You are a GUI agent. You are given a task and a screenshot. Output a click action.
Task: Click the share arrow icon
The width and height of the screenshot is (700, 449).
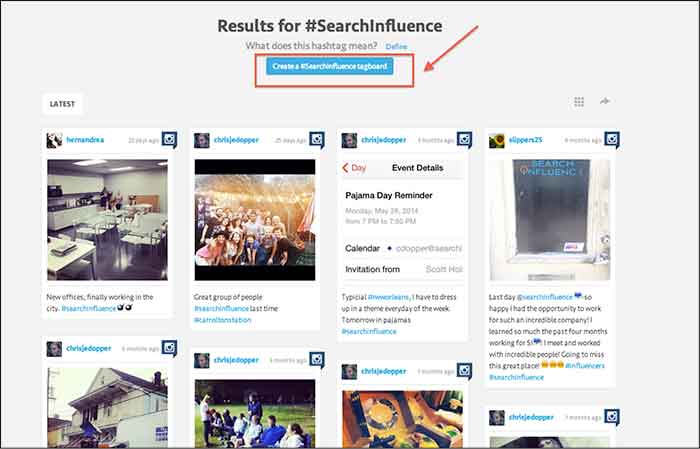[x=604, y=101]
